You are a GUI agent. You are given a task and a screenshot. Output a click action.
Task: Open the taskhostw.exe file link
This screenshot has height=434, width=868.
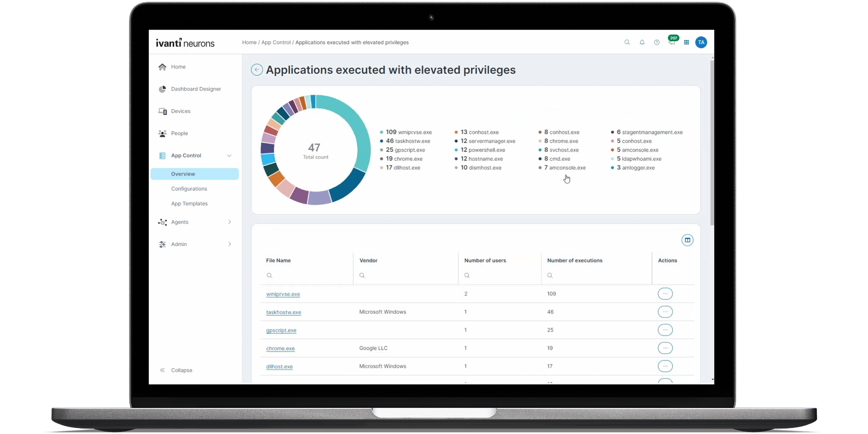click(x=284, y=312)
